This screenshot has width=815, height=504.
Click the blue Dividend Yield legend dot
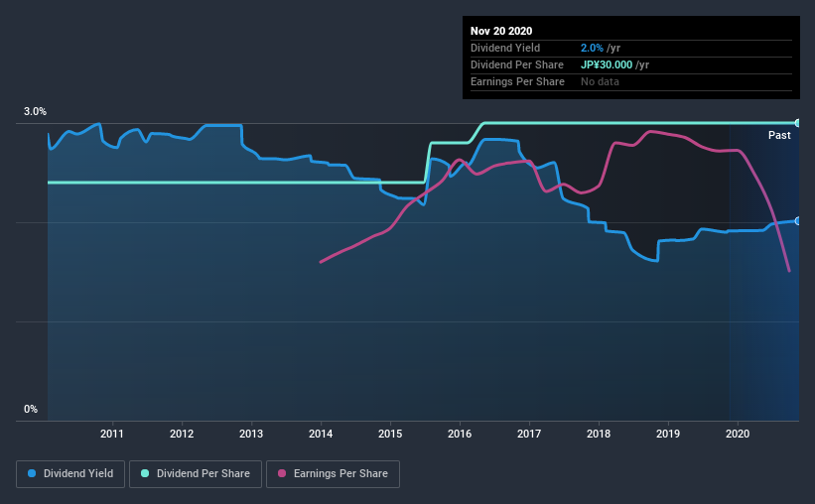(32, 473)
